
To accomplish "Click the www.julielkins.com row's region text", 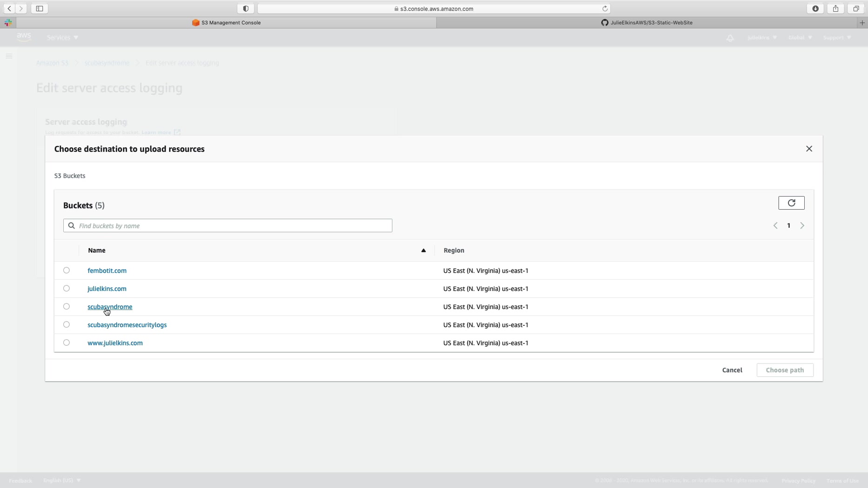I will [x=486, y=343].
